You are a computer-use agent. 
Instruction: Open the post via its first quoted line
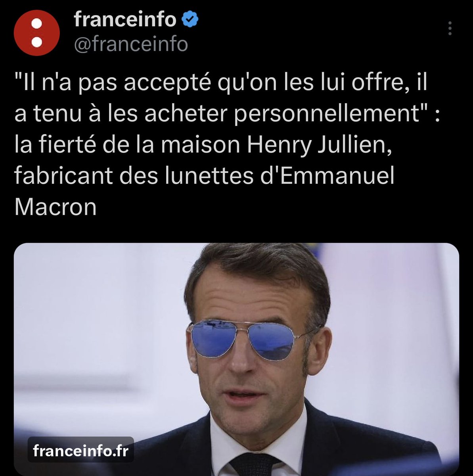[221, 84]
